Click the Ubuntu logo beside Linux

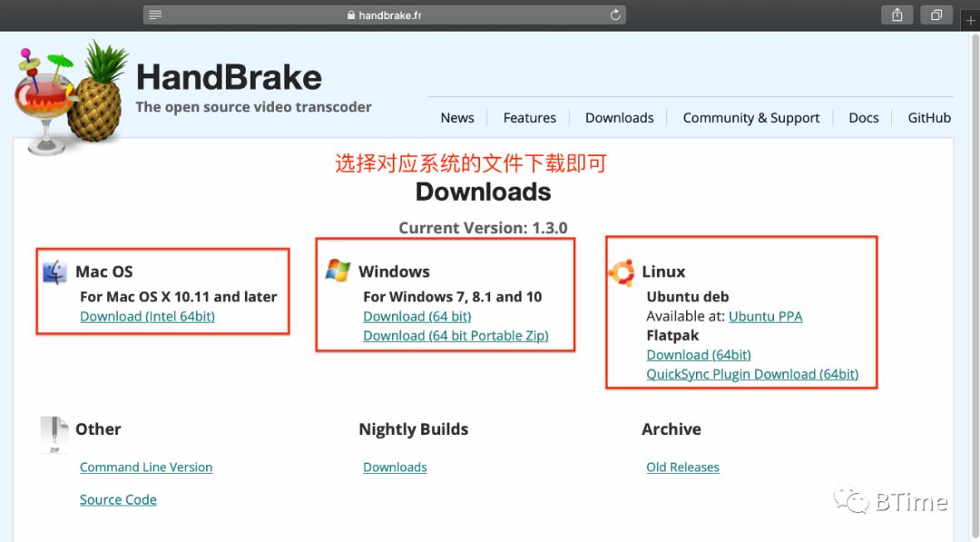point(622,271)
